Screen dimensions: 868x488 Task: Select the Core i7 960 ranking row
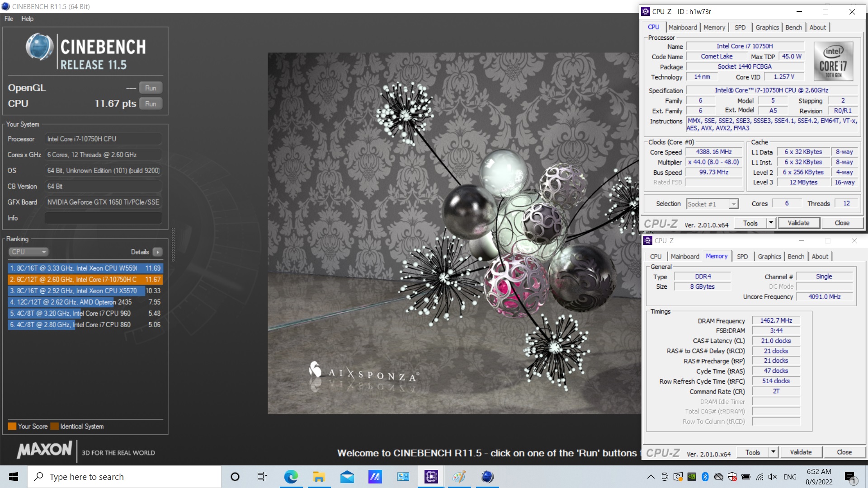coord(85,313)
